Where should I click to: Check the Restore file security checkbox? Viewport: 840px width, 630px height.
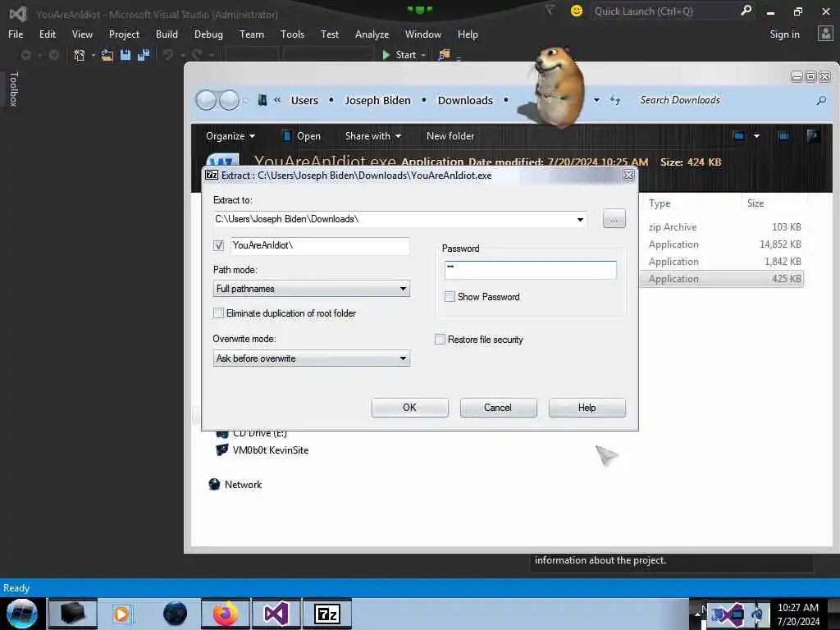440,340
